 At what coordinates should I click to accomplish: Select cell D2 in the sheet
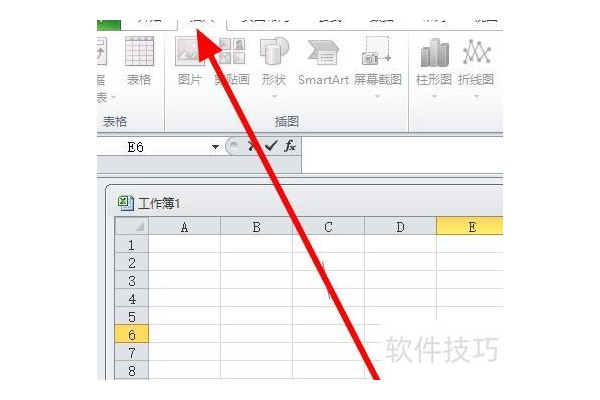click(x=400, y=262)
